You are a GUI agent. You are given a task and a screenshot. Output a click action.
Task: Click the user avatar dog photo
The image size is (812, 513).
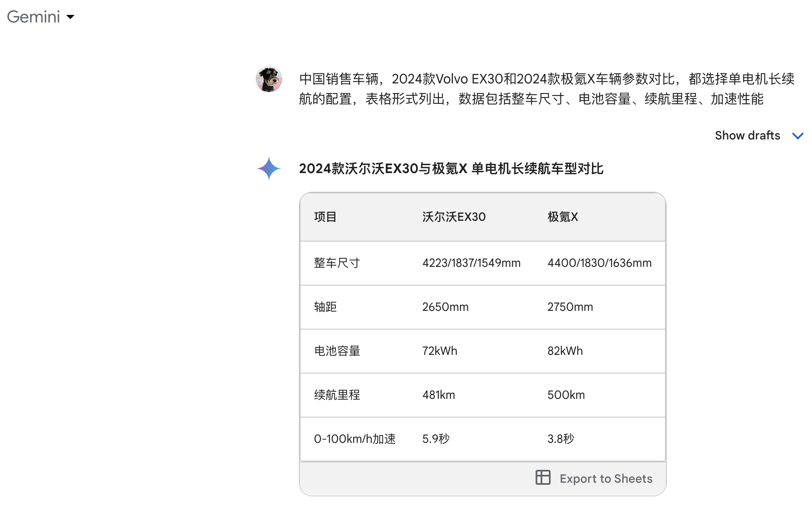pyautogui.click(x=269, y=79)
